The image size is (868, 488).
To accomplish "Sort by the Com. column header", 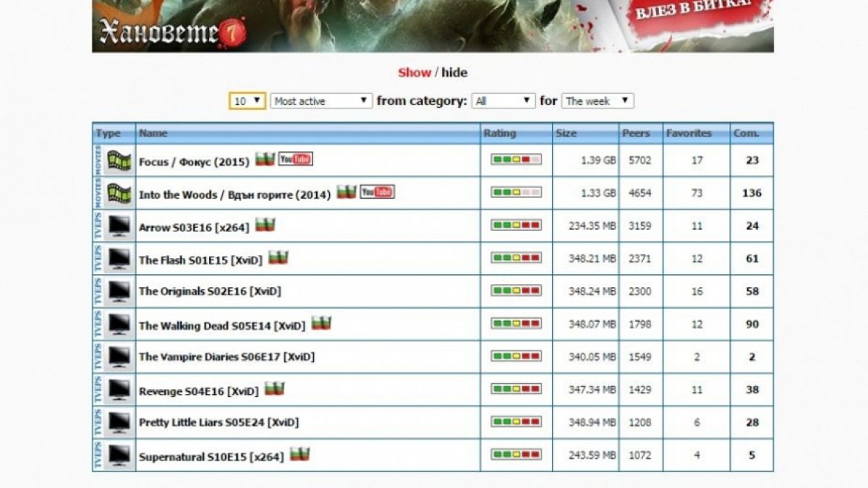I will coord(746,133).
